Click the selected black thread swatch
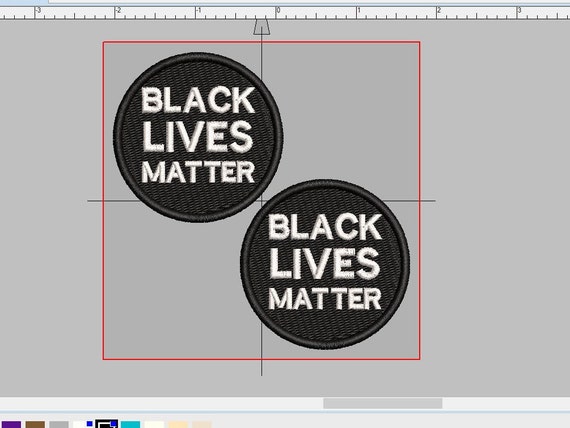 [x=107, y=424]
